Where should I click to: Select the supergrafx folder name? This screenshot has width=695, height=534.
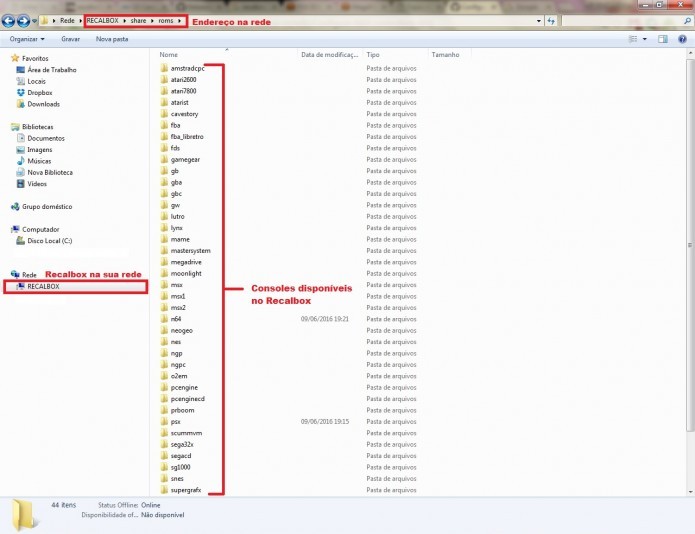coord(186,490)
